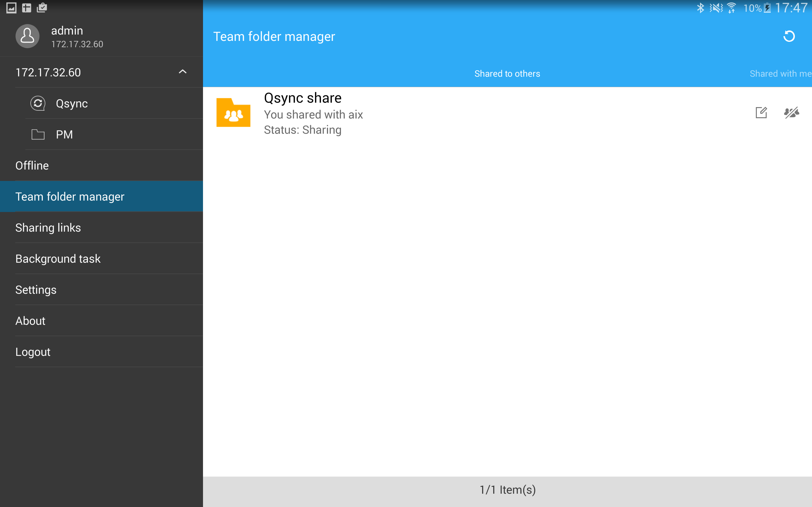Click Logout in the sidebar
Screen dimensions: 812x507
click(33, 352)
